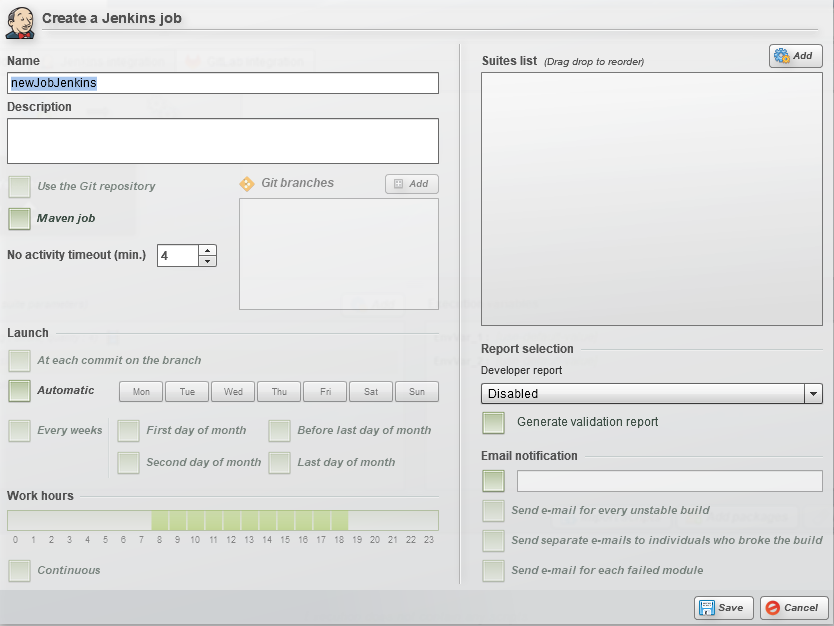Enable Use the Git repository checkbox
This screenshot has height=626, width=834.
tap(20, 187)
